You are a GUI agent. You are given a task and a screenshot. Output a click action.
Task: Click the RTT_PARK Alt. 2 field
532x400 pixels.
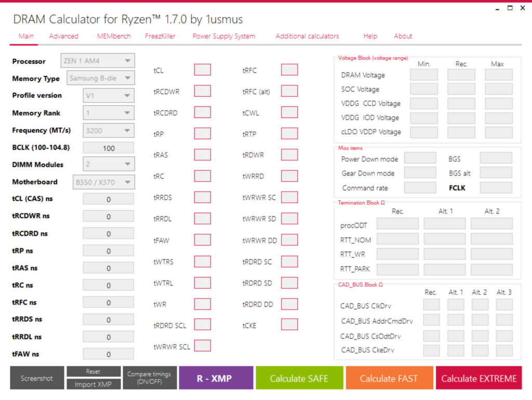pyautogui.click(x=491, y=269)
